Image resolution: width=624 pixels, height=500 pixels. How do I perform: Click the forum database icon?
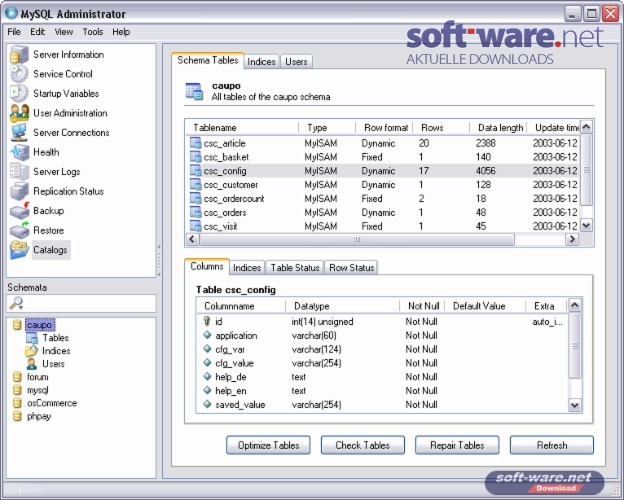point(17,377)
